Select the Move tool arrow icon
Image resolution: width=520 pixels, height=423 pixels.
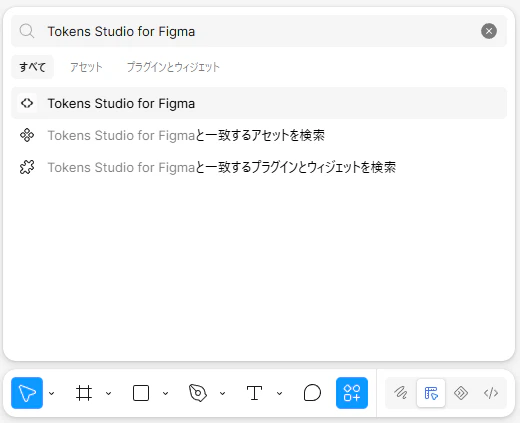(27, 393)
